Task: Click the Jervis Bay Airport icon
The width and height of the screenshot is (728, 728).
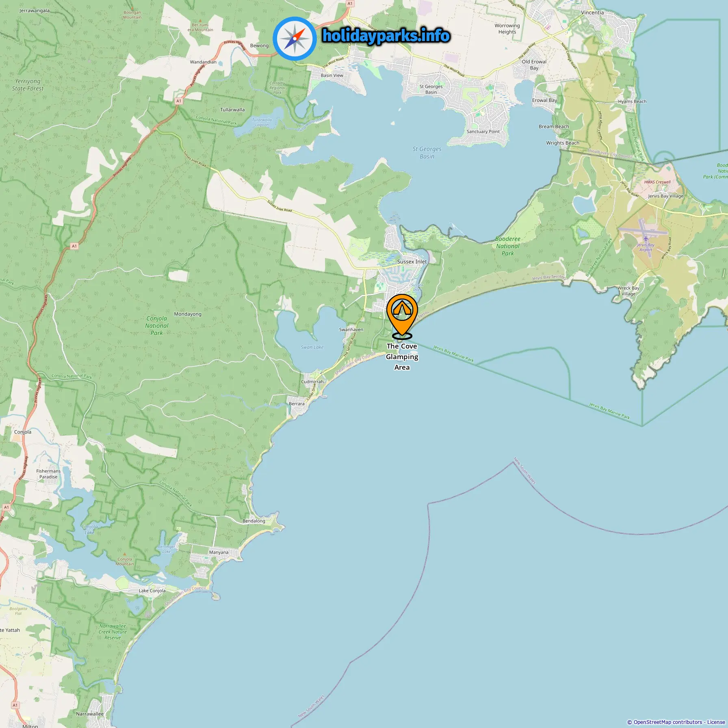Action: (x=645, y=238)
